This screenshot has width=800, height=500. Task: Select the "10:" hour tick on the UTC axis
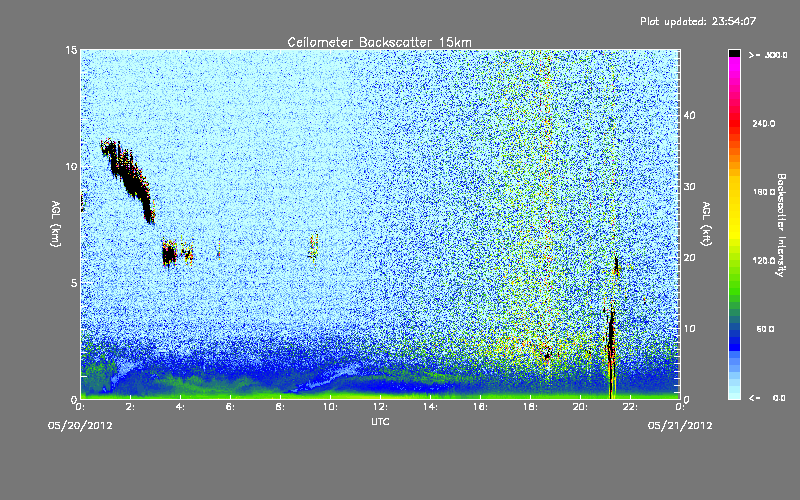coord(331,407)
